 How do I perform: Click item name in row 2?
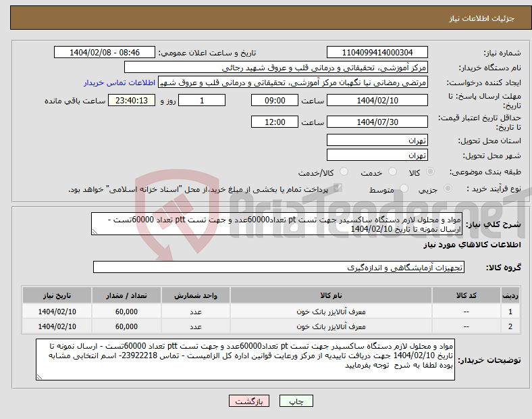(331, 326)
